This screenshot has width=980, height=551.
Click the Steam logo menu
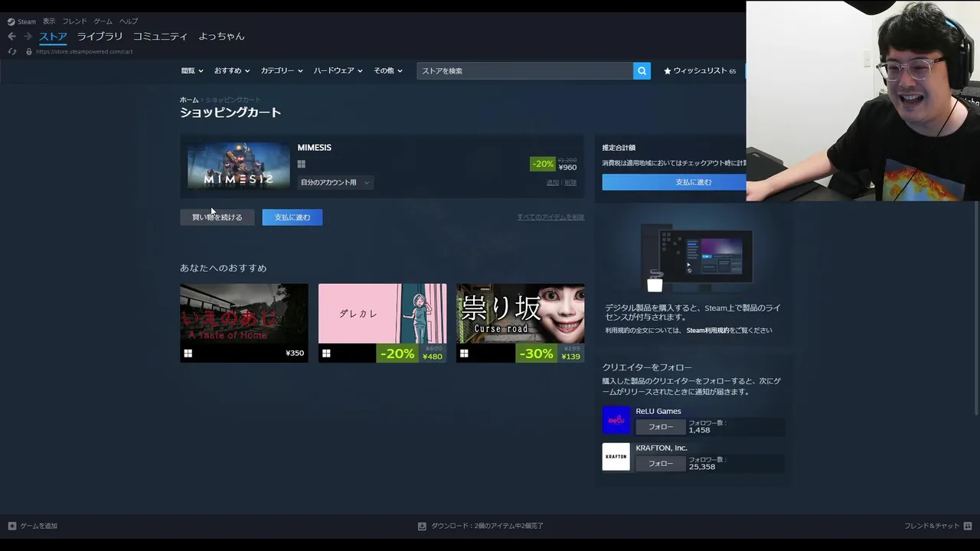click(x=21, y=21)
